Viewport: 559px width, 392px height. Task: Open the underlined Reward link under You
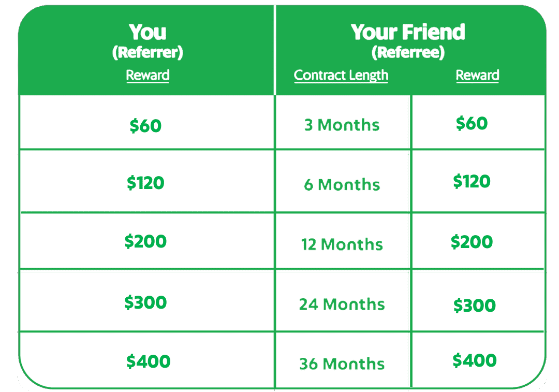point(148,75)
